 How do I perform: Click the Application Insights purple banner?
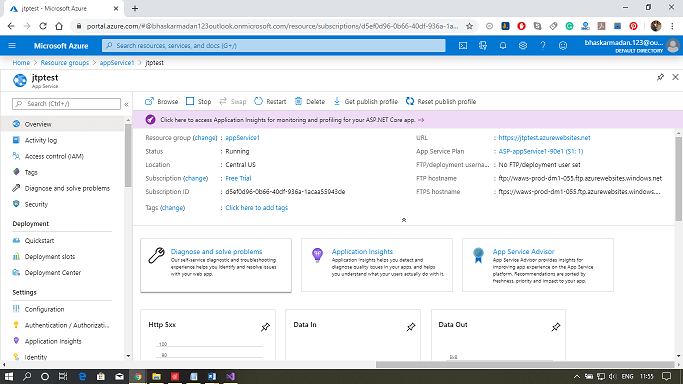point(407,120)
